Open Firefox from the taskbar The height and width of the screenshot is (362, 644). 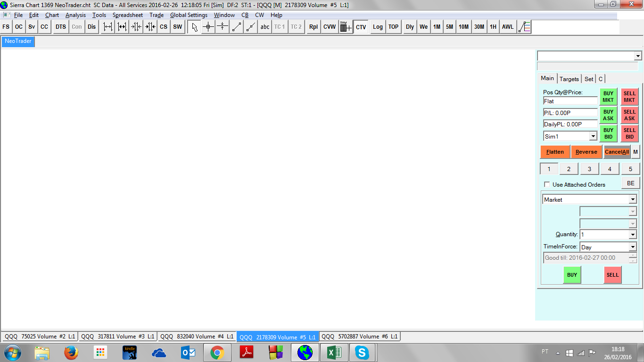pos(71,353)
